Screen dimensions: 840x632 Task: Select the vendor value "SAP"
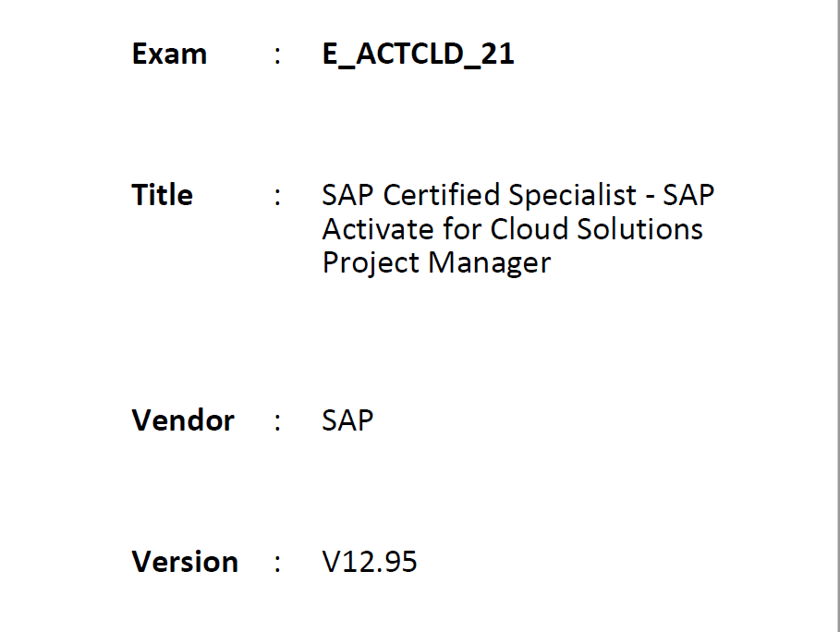[x=347, y=420]
